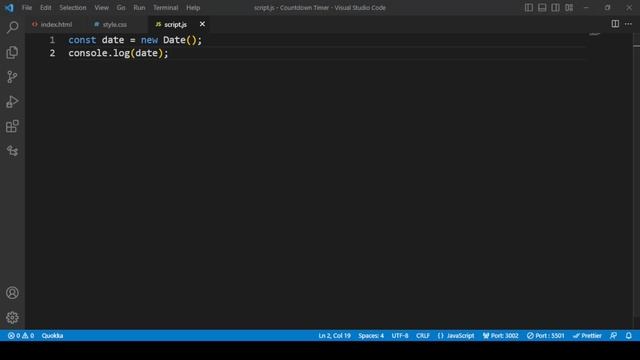Screen dimensions: 640x360
Task: Toggle the bottom panel layout icon
Action: [x=542, y=8]
